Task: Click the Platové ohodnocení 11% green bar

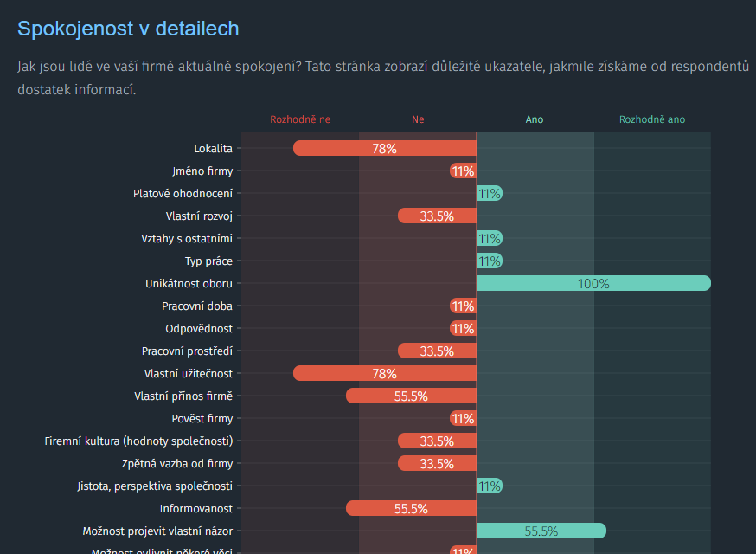Action: tap(490, 193)
